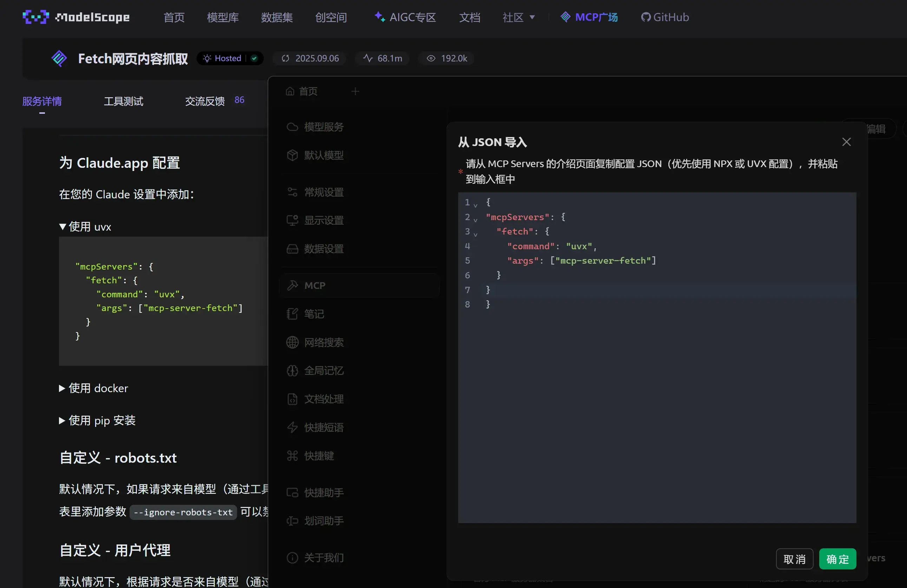This screenshot has height=588, width=907.
Task: Open 笔记 notes icon
Action: point(292,314)
